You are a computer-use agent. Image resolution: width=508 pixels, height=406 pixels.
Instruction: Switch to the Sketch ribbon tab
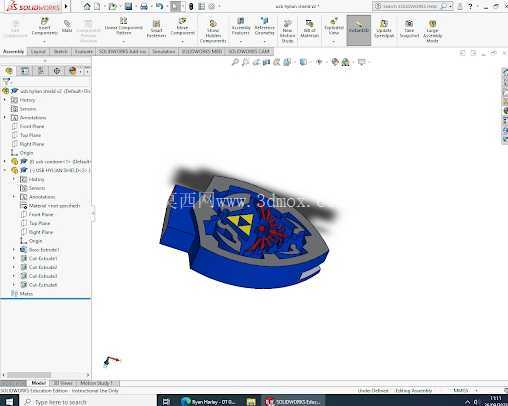tap(61, 52)
